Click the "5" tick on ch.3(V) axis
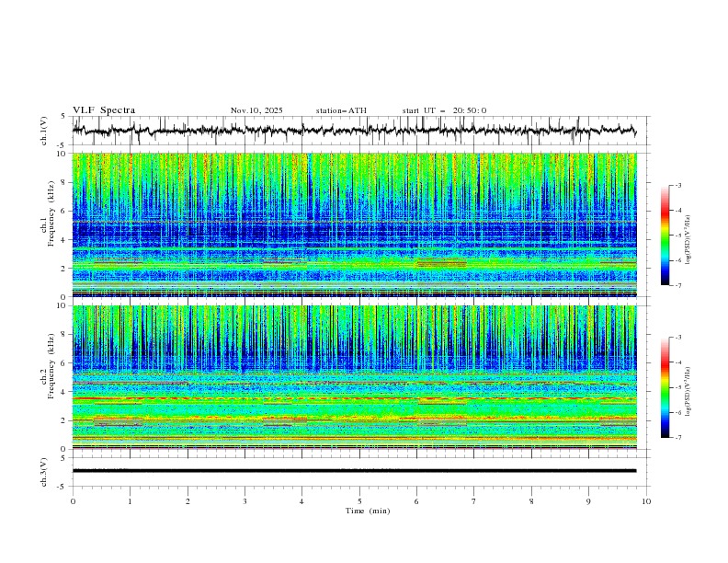728x563 pixels. pyautogui.click(x=63, y=458)
